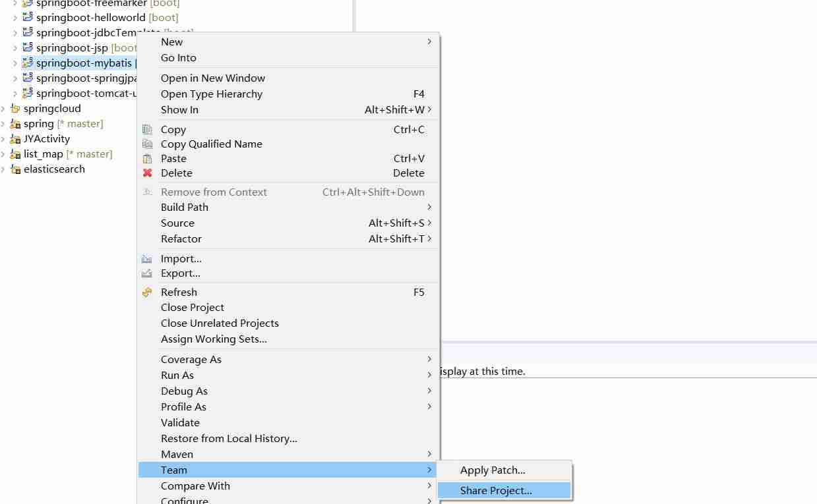Click the list_map project icon

coord(15,154)
